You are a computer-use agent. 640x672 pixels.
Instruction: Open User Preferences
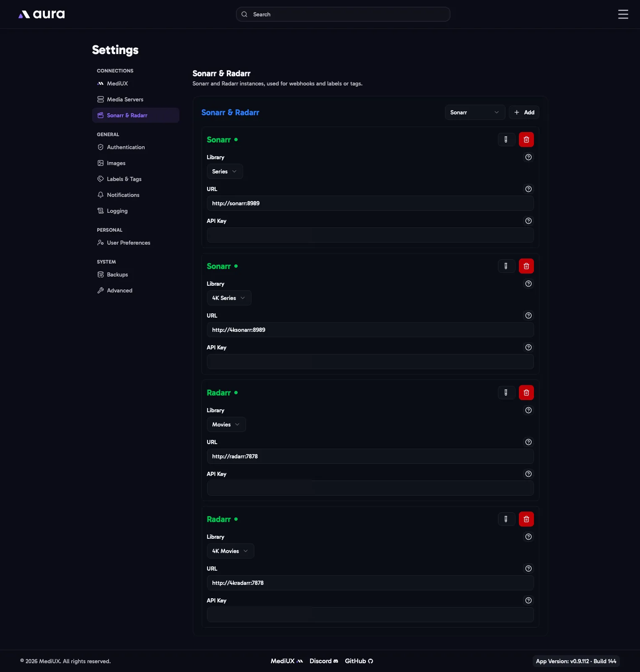[x=135, y=243]
